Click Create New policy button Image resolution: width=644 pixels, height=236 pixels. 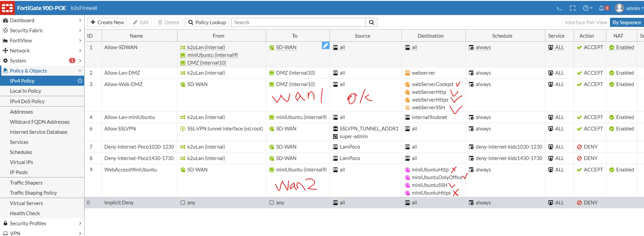(107, 22)
